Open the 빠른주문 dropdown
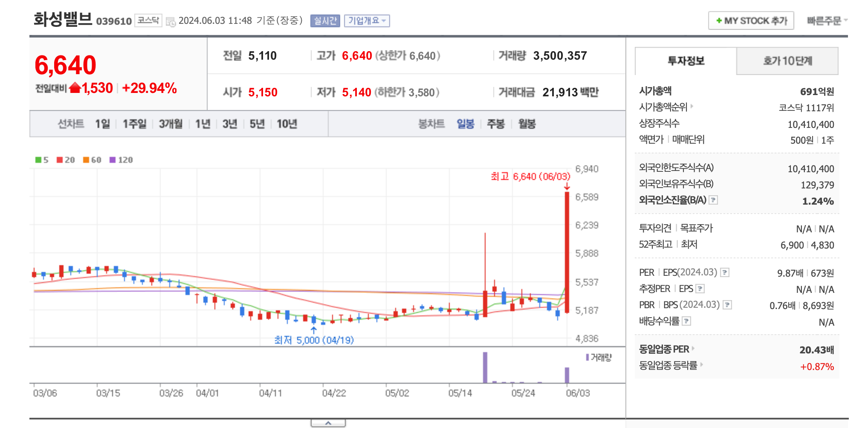 (x=827, y=20)
